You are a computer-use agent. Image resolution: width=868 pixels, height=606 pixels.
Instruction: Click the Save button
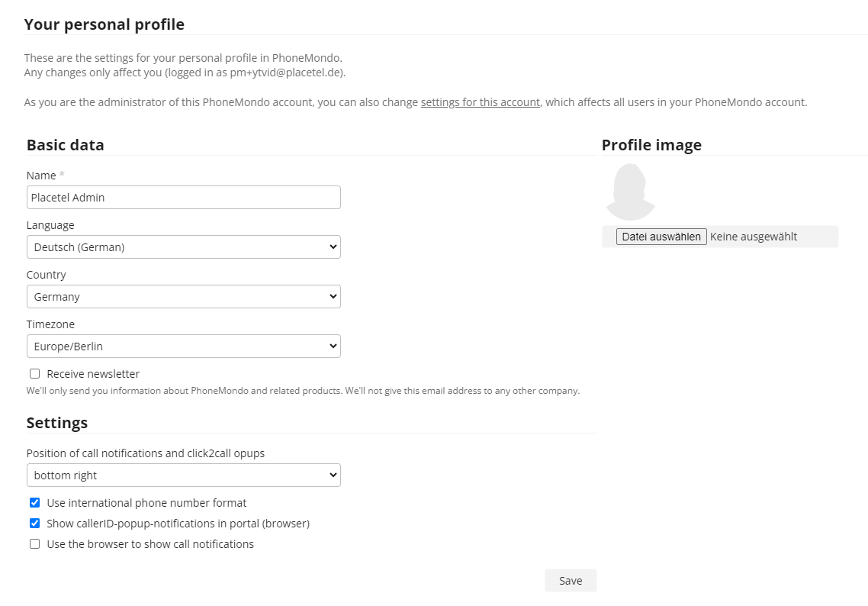(571, 581)
